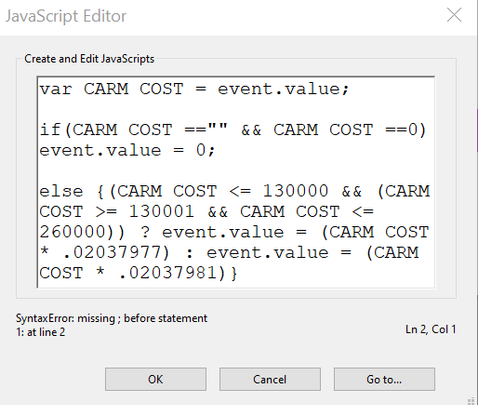Click OK to accept the script
The image size is (478, 405).
(x=156, y=379)
